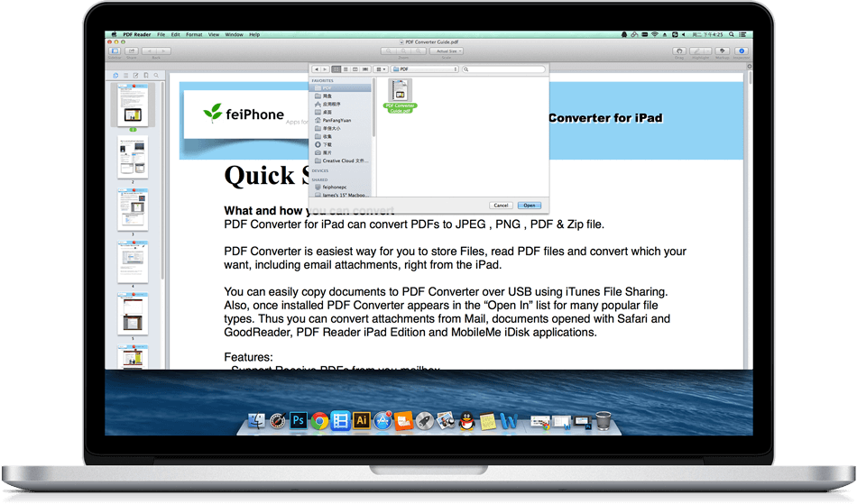Screen dimensions: 857x504
Task: Open the File menu
Action: point(161,34)
